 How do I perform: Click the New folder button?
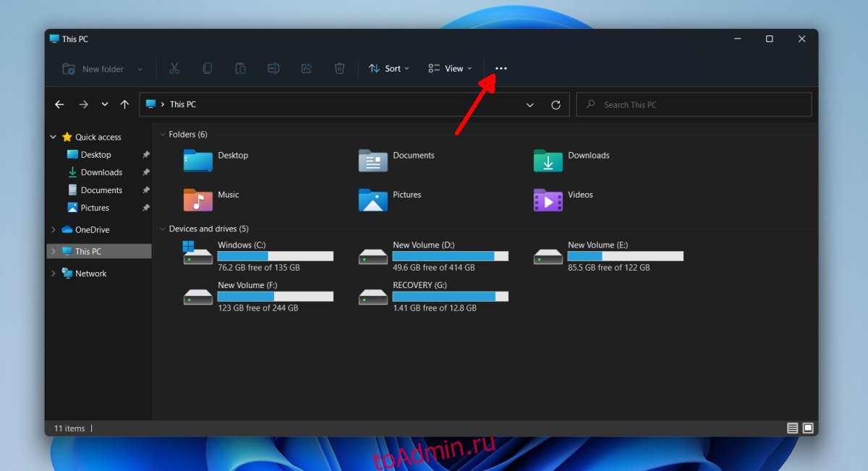pyautogui.click(x=94, y=69)
